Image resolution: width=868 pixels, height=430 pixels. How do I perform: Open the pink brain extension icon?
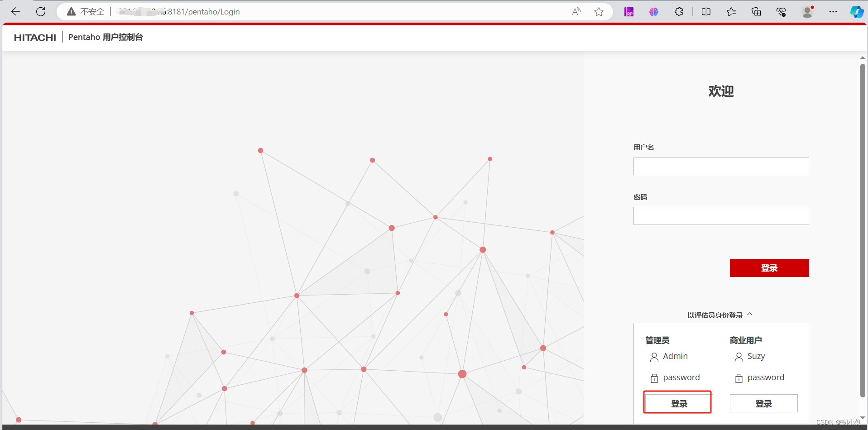tap(654, 12)
